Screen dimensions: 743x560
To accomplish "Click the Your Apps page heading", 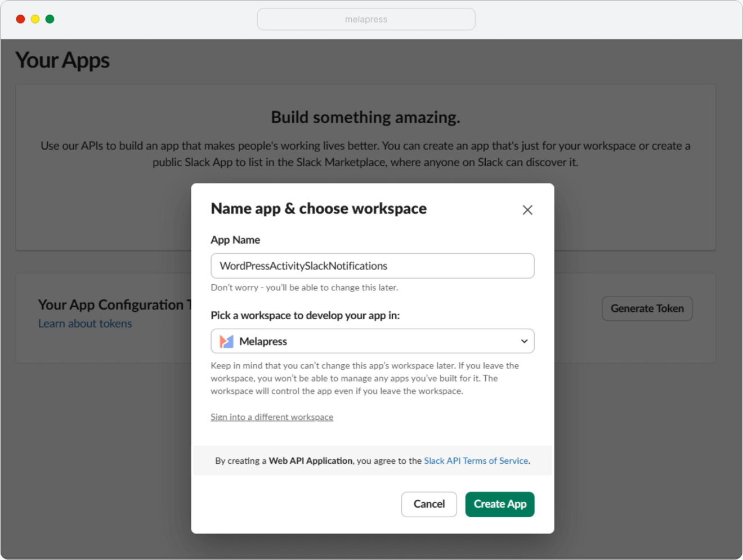I will tap(62, 60).
